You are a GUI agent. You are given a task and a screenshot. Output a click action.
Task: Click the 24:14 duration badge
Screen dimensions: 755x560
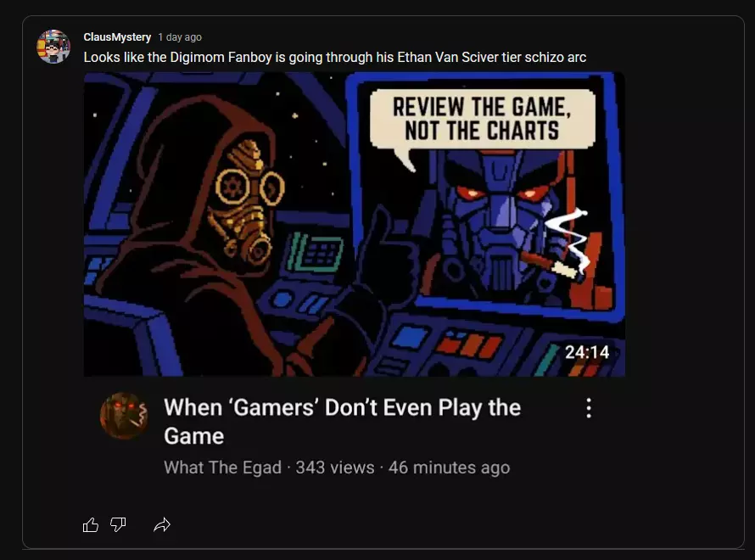pyautogui.click(x=587, y=352)
